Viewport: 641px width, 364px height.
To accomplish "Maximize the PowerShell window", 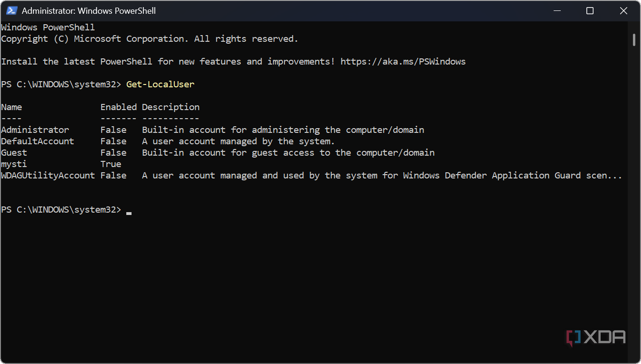I will click(x=590, y=10).
